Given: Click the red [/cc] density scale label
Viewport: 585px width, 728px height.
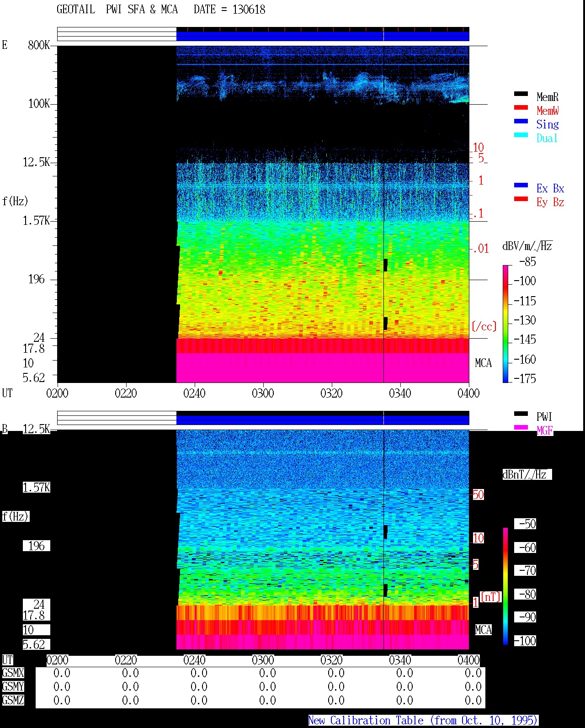Looking at the screenshot, I should 484,326.
